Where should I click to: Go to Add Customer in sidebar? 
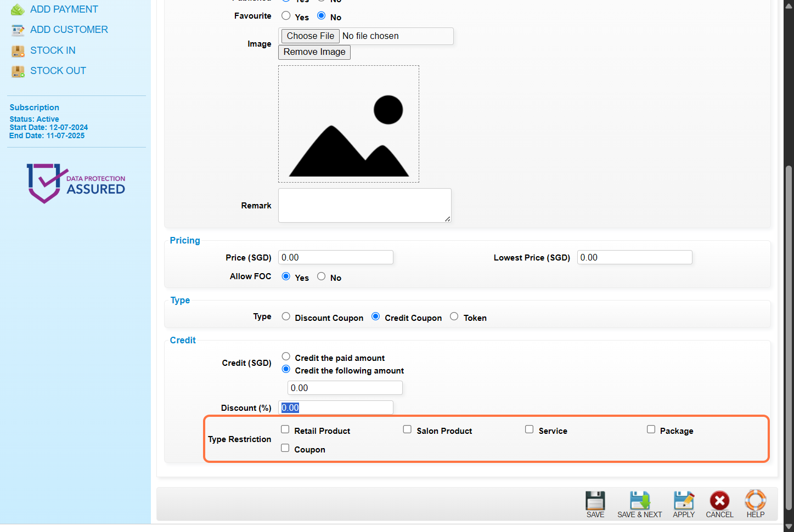[x=69, y=30]
